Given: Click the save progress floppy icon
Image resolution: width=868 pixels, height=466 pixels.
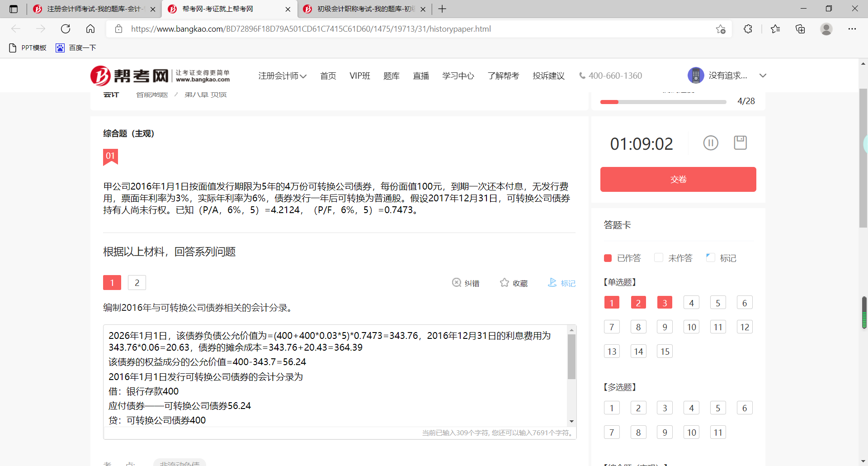Looking at the screenshot, I should tap(740, 143).
